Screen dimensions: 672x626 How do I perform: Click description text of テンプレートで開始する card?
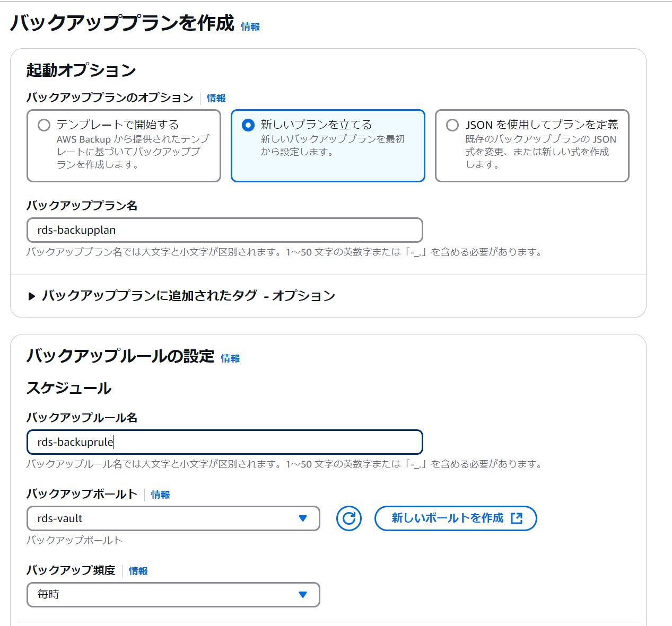coord(133,152)
